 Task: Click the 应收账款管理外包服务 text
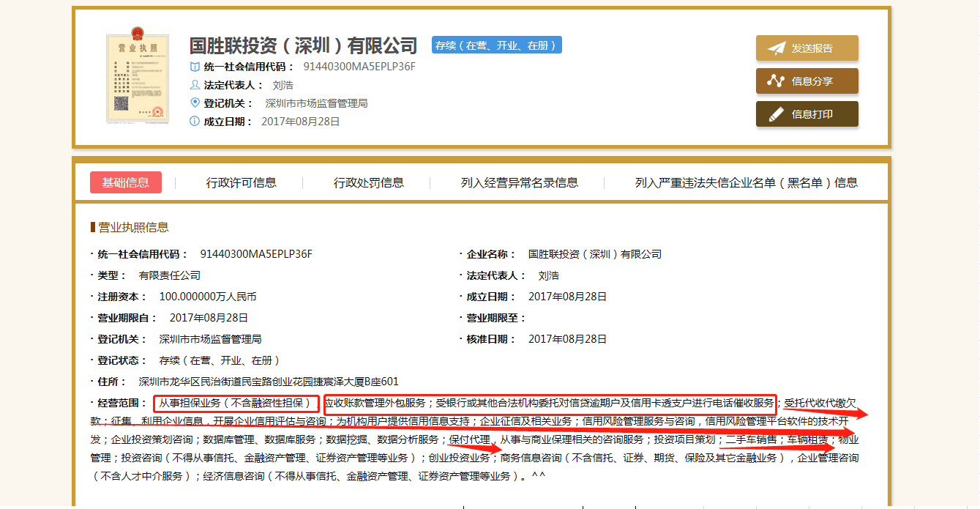(x=375, y=403)
